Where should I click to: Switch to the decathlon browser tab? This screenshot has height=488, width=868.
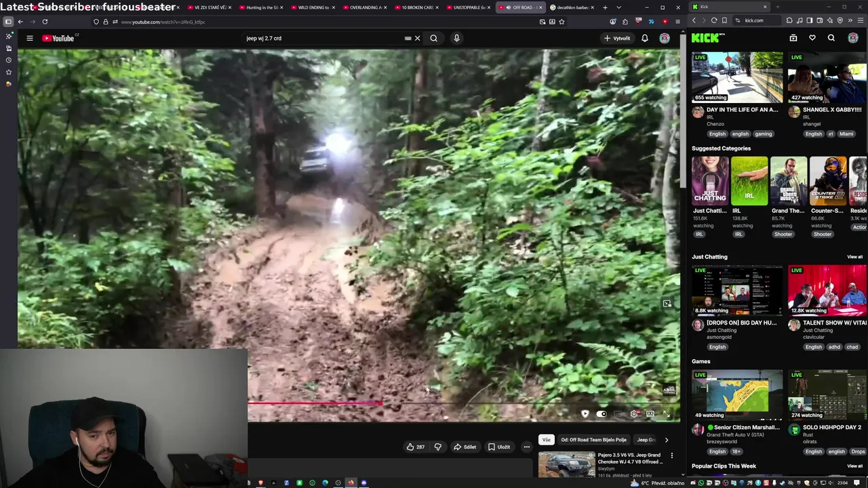click(x=572, y=7)
